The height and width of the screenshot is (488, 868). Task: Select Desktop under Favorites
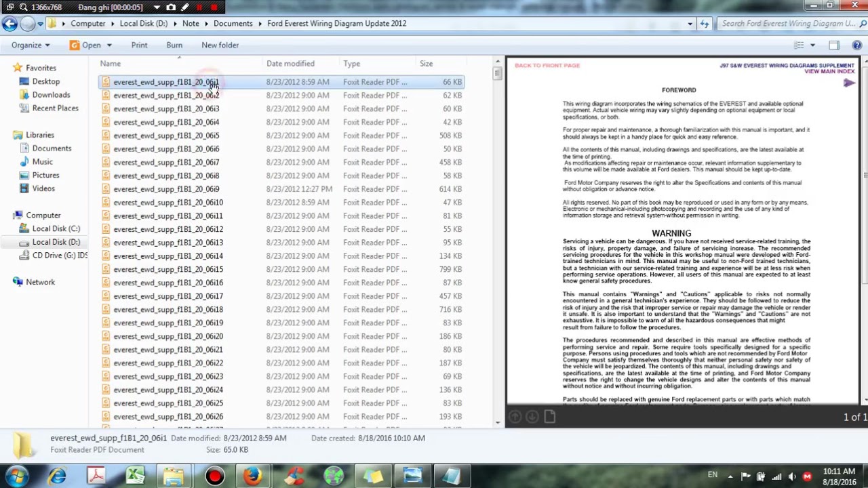[x=45, y=81]
